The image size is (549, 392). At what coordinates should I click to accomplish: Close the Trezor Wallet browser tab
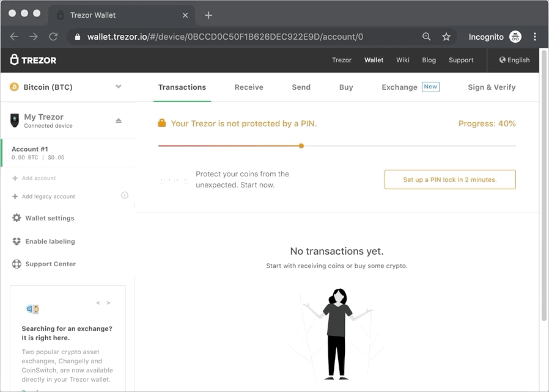185,15
